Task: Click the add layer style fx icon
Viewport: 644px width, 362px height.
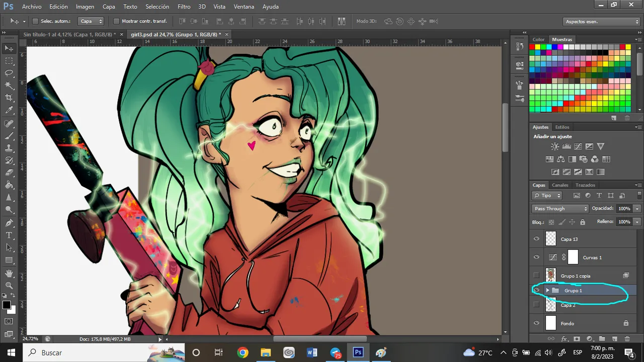Action: click(564, 339)
